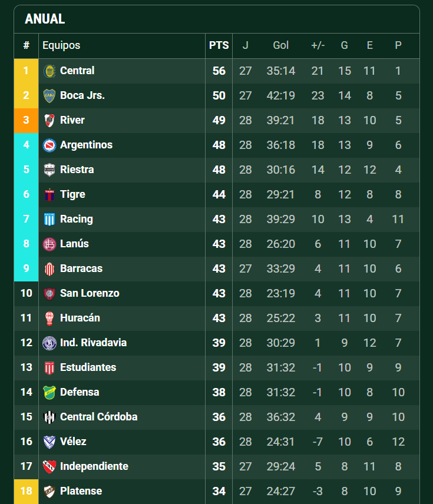This screenshot has width=433, height=504.
Task: Select the Huracán balloon crest
Action: coord(49,319)
